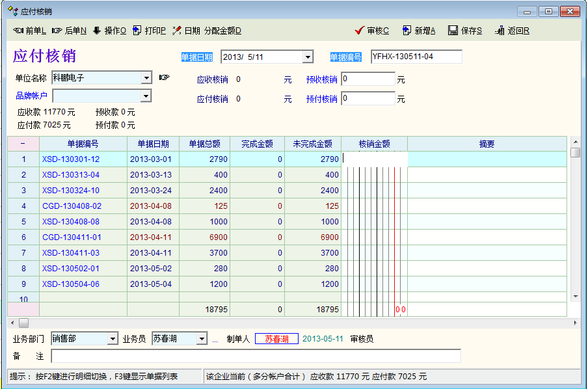Create a new record with 新增
Image resolution: width=588 pixels, height=389 pixels.
tap(407, 31)
